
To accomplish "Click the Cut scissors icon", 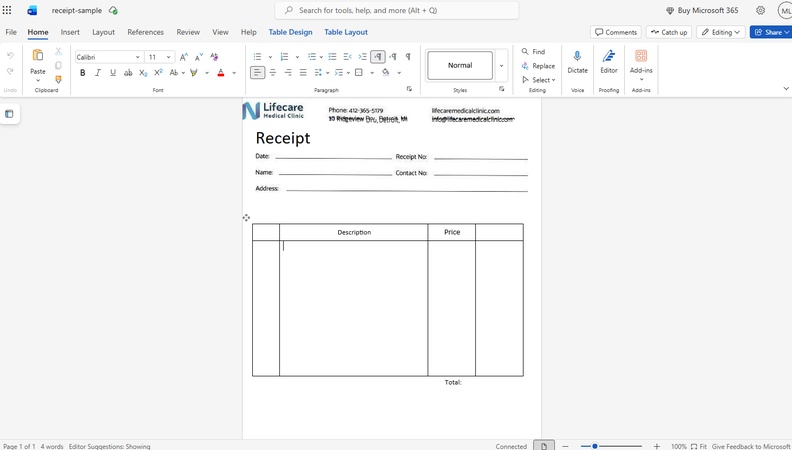I will tap(58, 51).
